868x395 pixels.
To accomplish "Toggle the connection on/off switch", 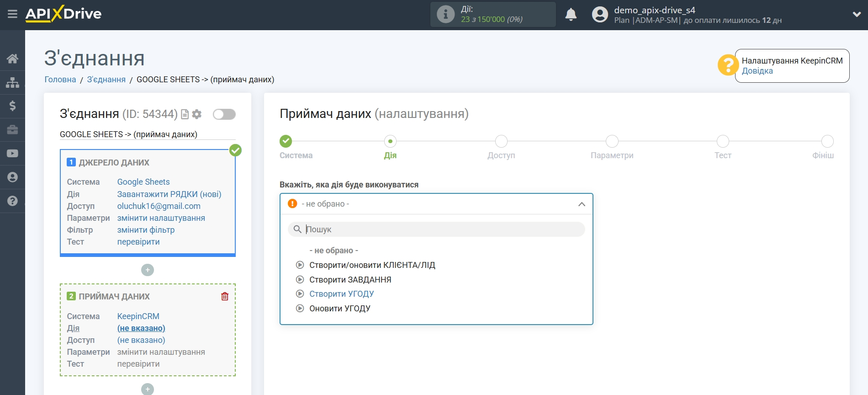I will (224, 114).
